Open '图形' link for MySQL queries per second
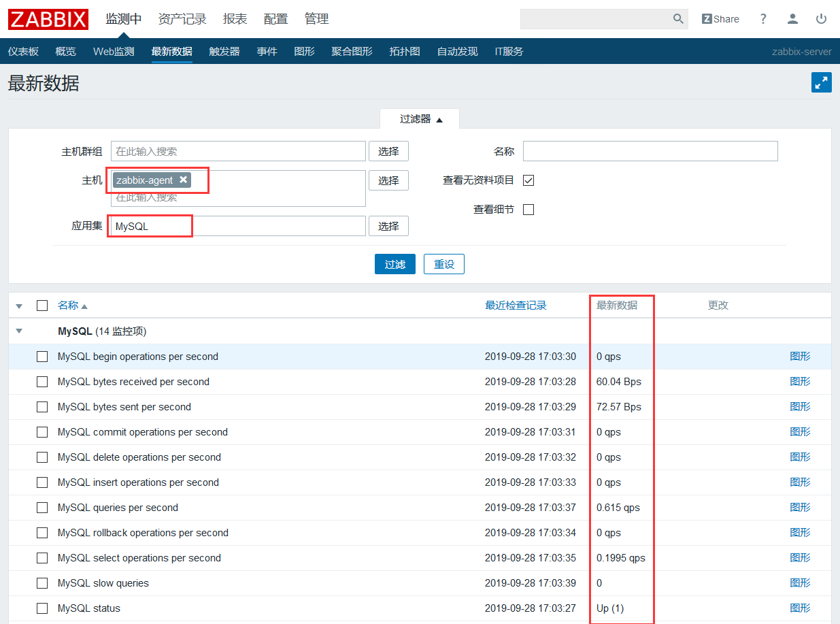This screenshot has width=840, height=624. (801, 508)
